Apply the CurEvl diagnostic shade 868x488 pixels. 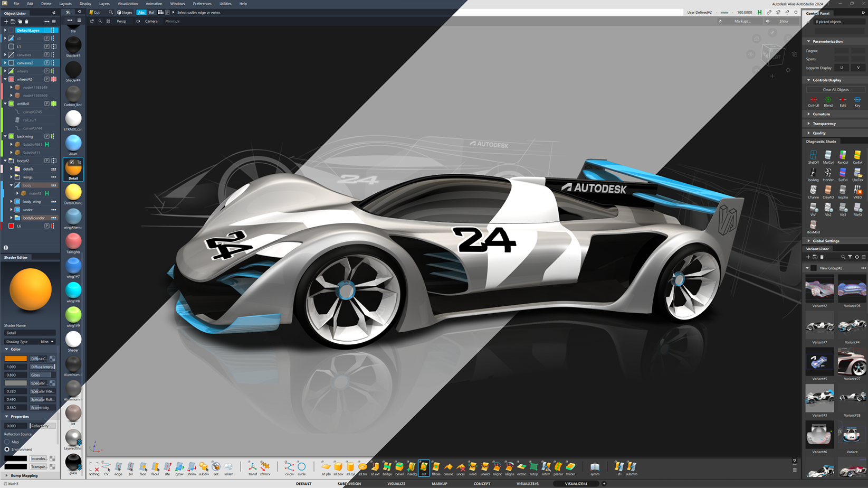(857, 157)
